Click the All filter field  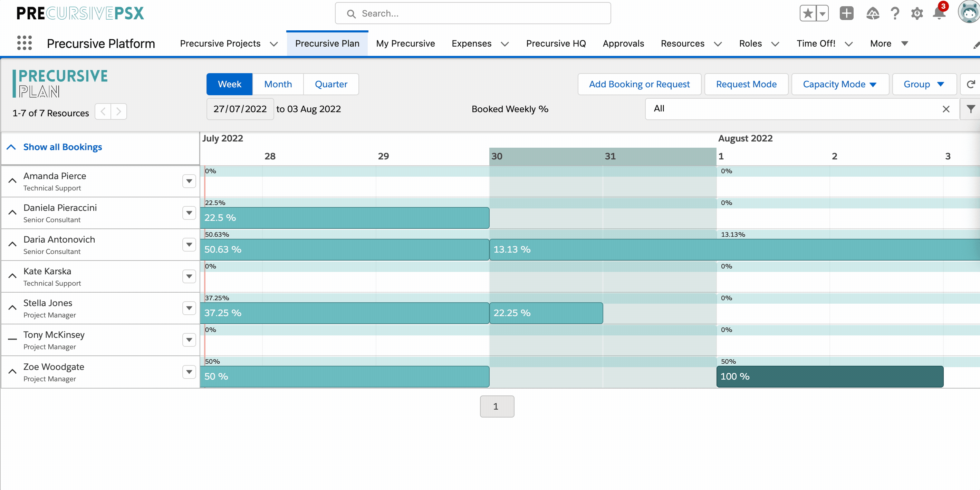(802, 109)
